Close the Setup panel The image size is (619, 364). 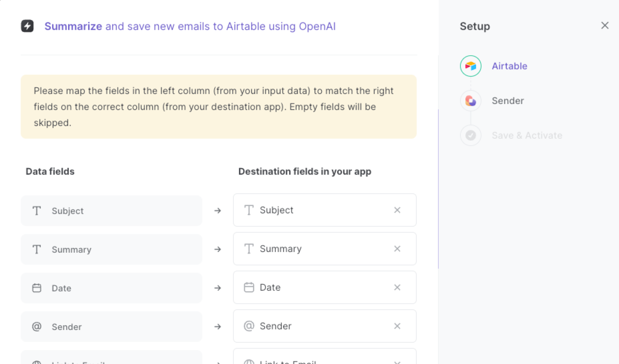[x=605, y=26]
